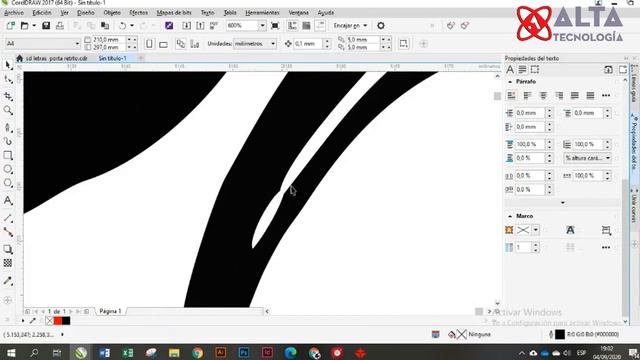The width and height of the screenshot is (640, 360).
Task: Click the red color swatch in palette
Action: point(58,321)
